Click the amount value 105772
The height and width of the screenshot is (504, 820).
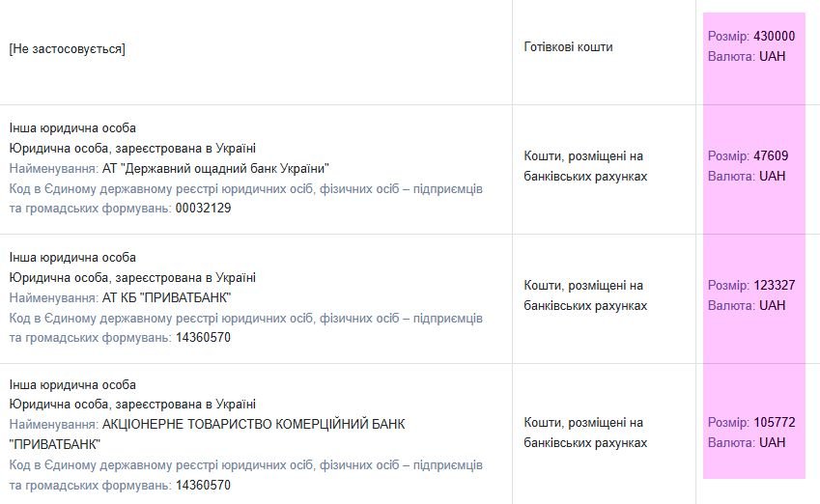(774, 423)
